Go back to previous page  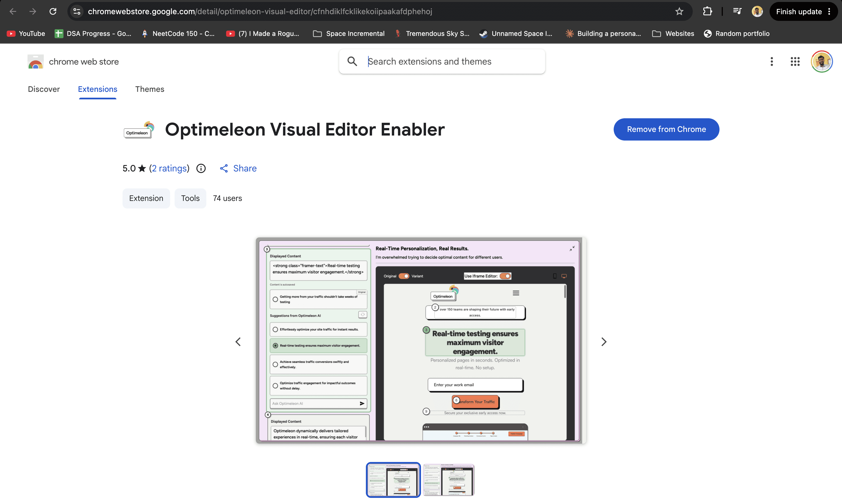[13, 11]
